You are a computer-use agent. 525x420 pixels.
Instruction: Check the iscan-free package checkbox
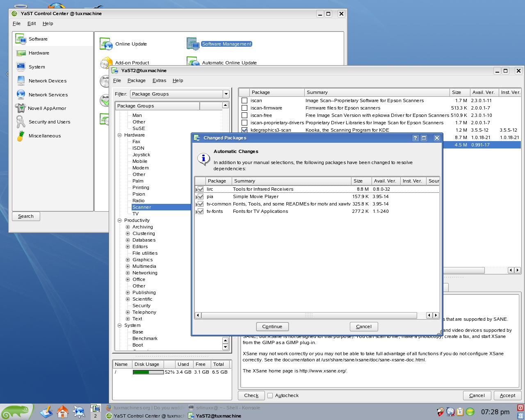coord(244,115)
